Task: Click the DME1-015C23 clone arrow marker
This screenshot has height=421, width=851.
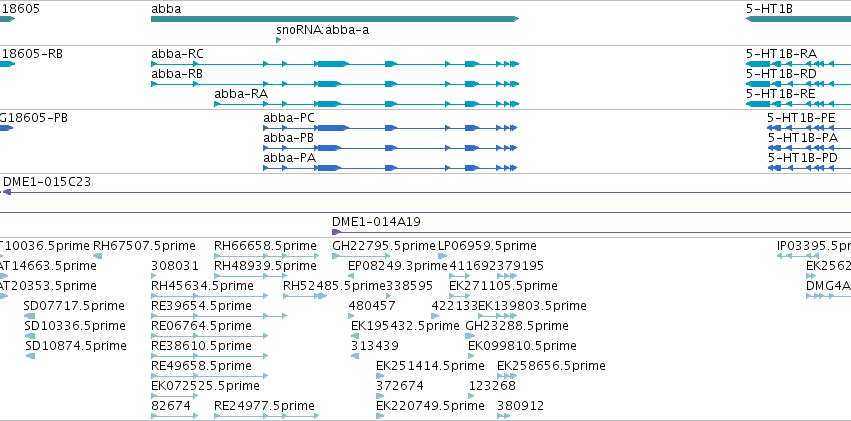Action: coord(7,192)
